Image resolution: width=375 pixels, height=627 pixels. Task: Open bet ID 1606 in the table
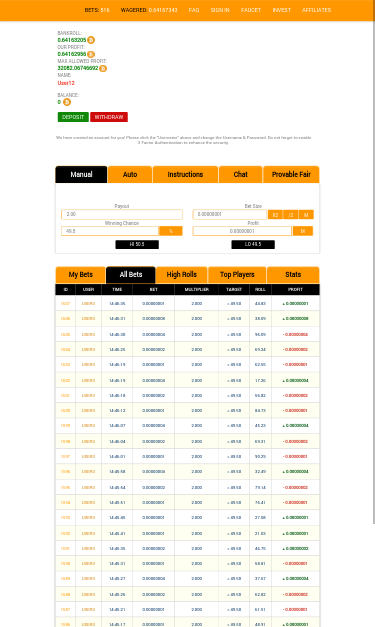tap(65, 319)
